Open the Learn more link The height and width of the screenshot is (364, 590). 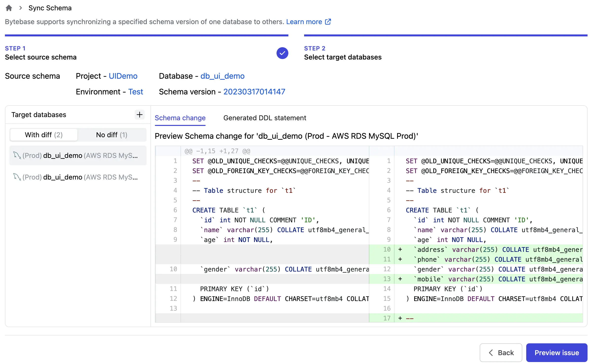point(305,22)
